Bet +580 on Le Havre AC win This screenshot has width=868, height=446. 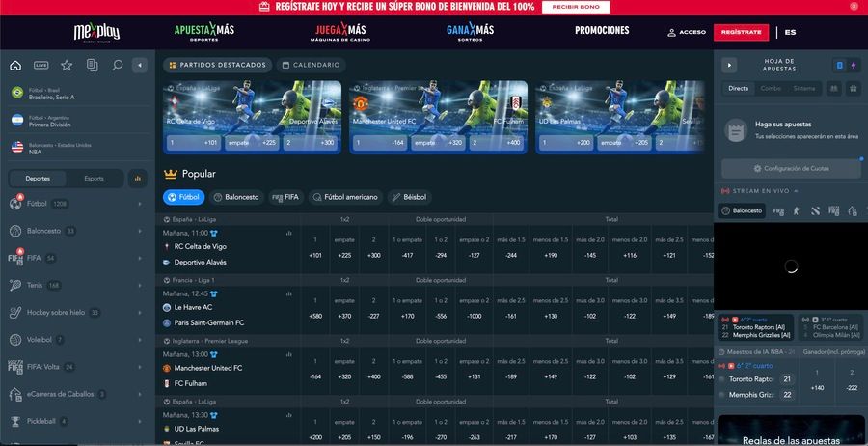315,309
